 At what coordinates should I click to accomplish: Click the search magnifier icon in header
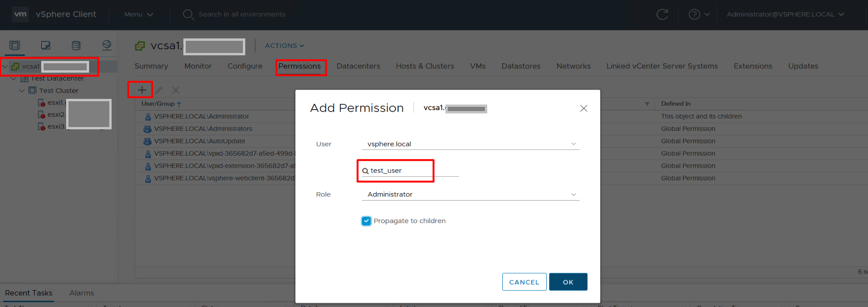click(x=188, y=15)
